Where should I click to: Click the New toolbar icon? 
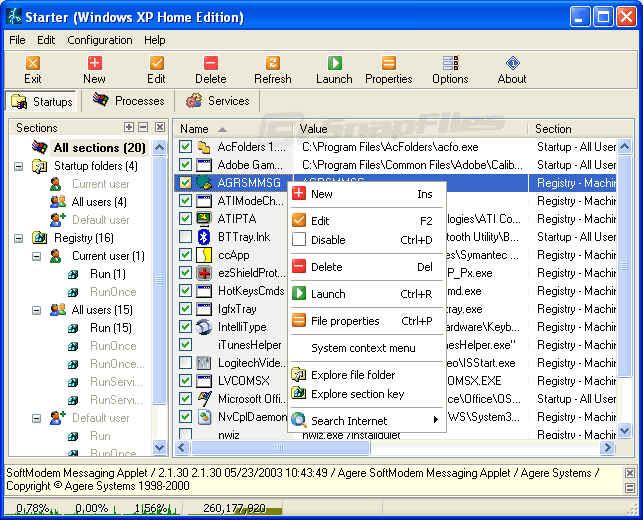94,69
